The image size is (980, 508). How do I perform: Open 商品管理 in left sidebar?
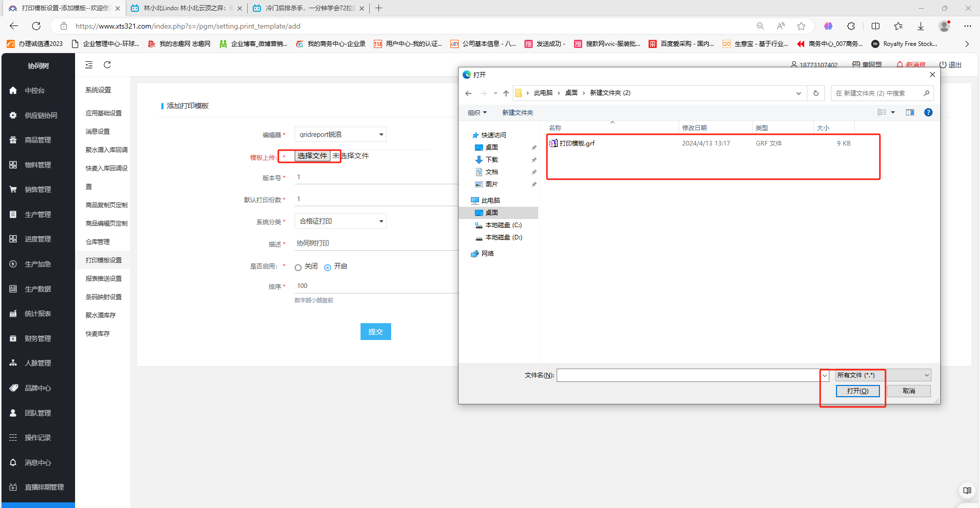tap(38, 140)
